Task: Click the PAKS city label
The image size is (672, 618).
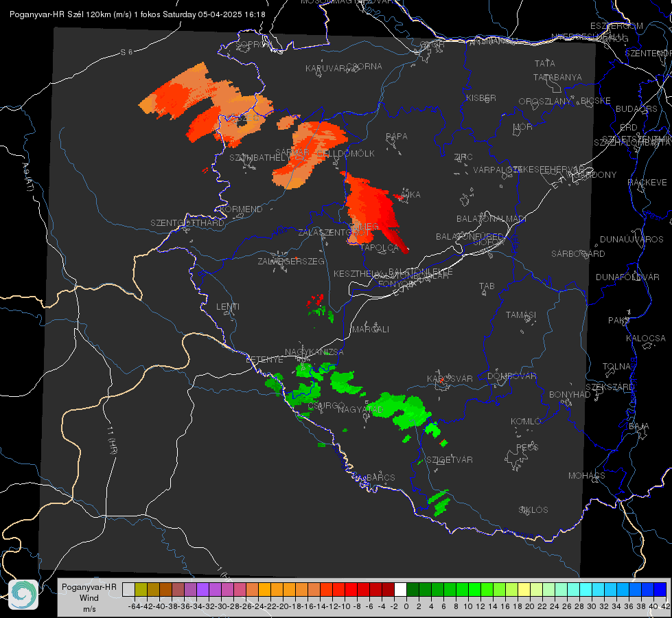Action: [x=619, y=321]
